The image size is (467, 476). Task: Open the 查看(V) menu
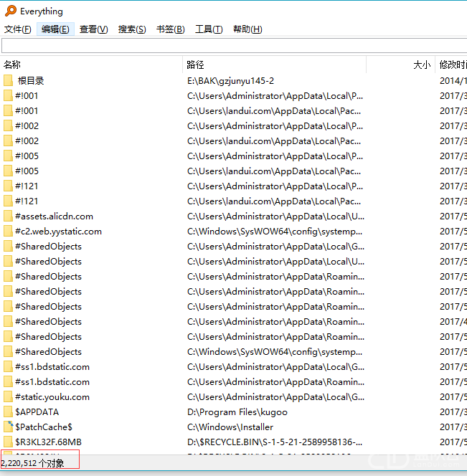point(93,29)
